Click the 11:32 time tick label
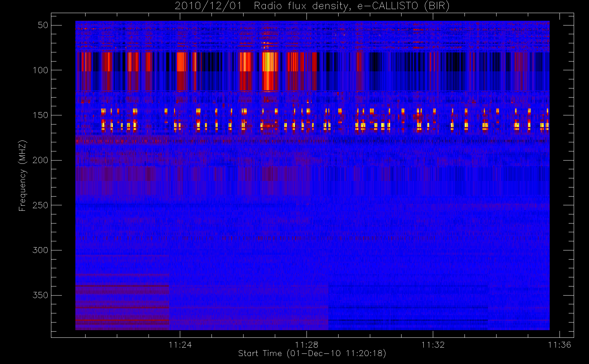The height and width of the screenshot is (364, 589). pos(433,345)
